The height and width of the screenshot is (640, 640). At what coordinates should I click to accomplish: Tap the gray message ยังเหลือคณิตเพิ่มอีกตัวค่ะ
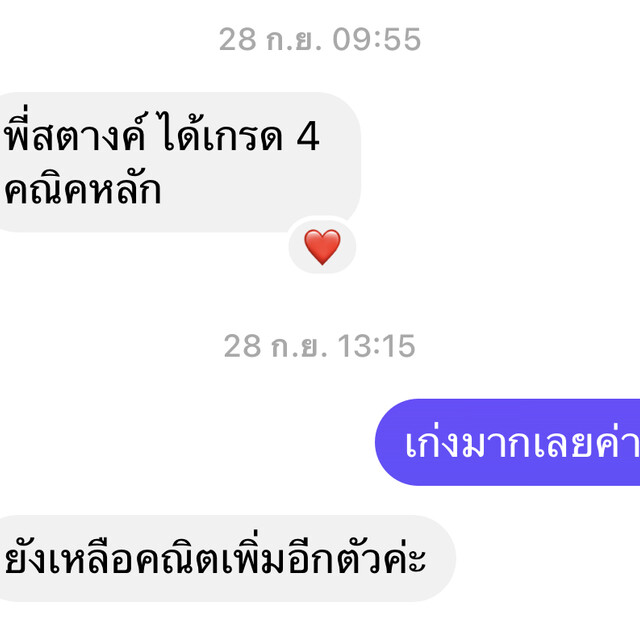point(227,558)
